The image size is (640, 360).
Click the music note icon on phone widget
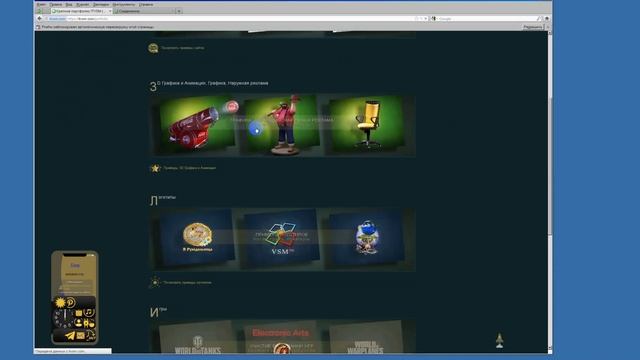pos(89,313)
